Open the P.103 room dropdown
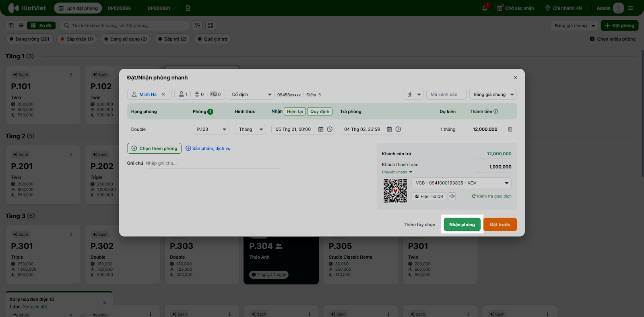The width and height of the screenshot is (644, 317). [x=211, y=129]
